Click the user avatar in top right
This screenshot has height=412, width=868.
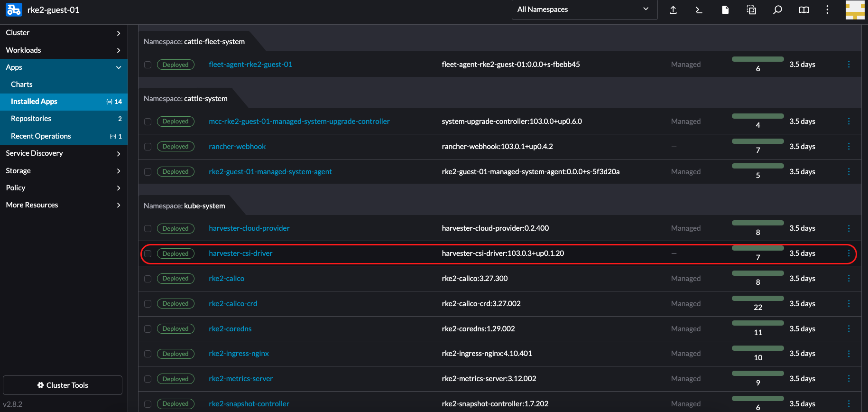(x=855, y=10)
